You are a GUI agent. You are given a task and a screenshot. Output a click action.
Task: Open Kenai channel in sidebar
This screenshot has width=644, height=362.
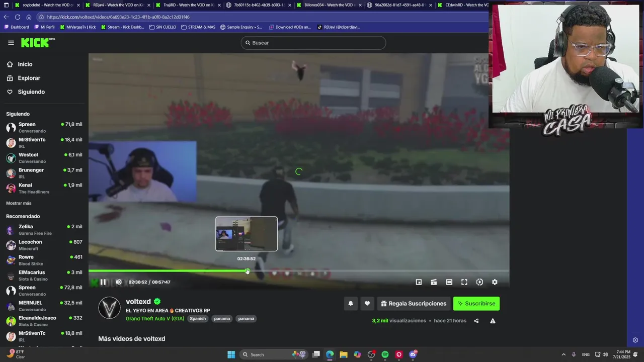[44, 188]
